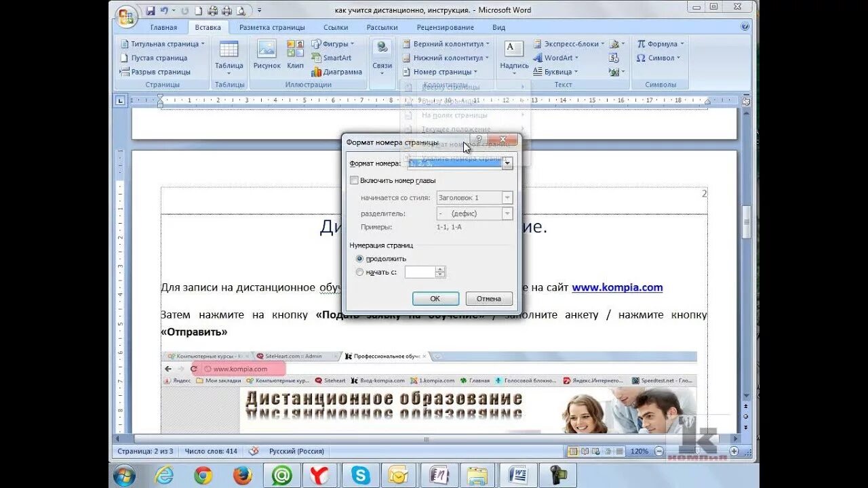Insert a Разрыв страницы (page break)
The image size is (868, 488).
coord(155,71)
